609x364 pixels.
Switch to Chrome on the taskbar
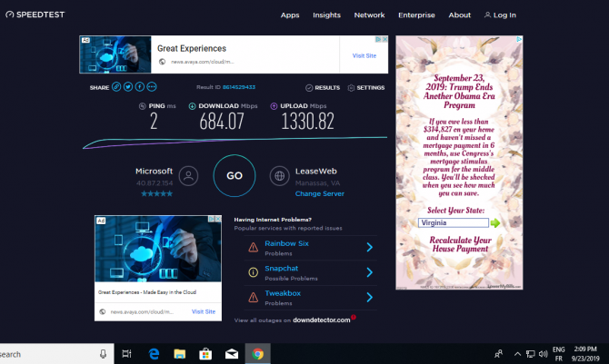pos(257,354)
